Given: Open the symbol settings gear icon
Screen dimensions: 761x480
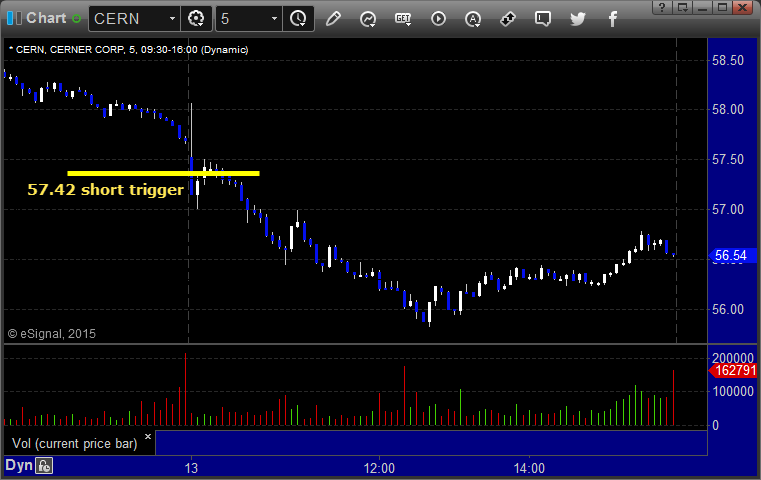Looking at the screenshot, I should [x=196, y=19].
